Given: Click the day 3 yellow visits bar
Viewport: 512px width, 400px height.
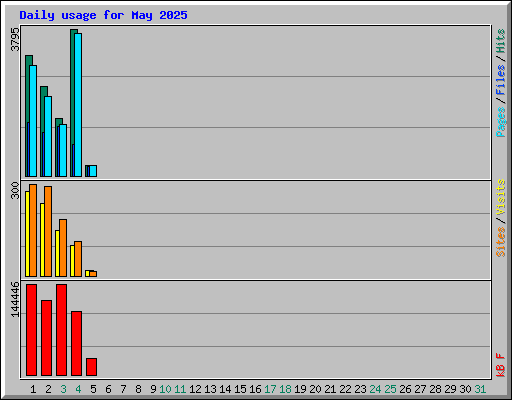Looking at the screenshot, I should coord(57,253).
